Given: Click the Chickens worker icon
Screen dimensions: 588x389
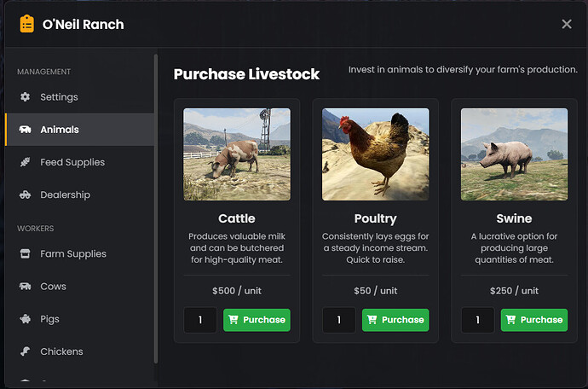Looking at the screenshot, I should pyautogui.click(x=25, y=351).
